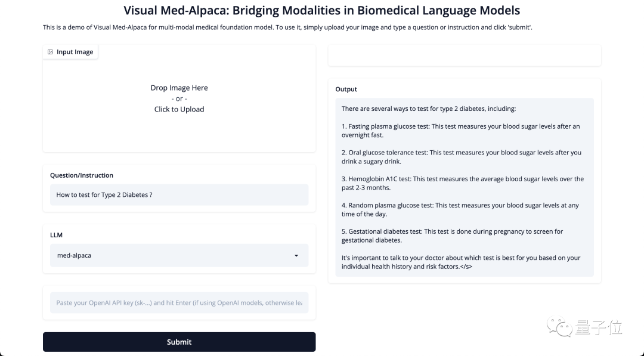Click the empty status box above Output

465,55
